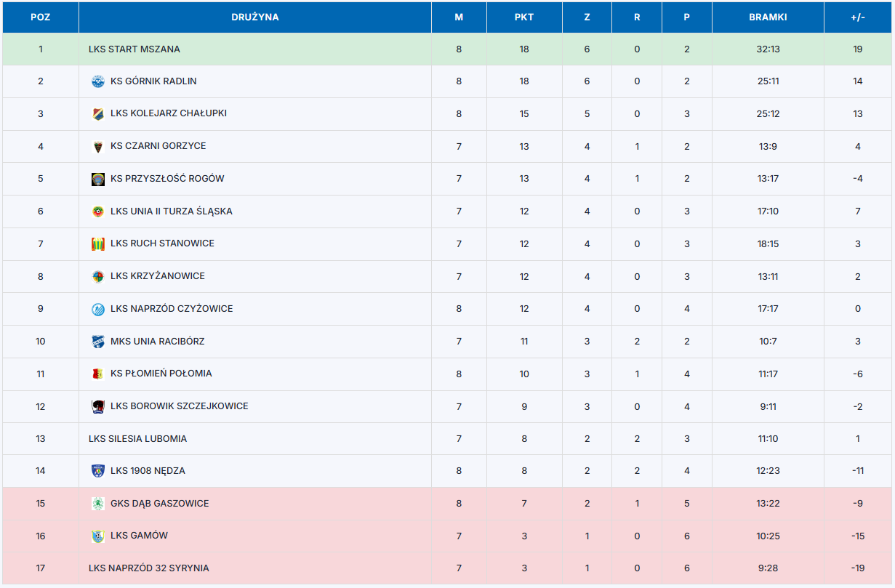Click the LKS Silesia Lubomia team name
Screen dimensions: 895x588
pos(137,439)
